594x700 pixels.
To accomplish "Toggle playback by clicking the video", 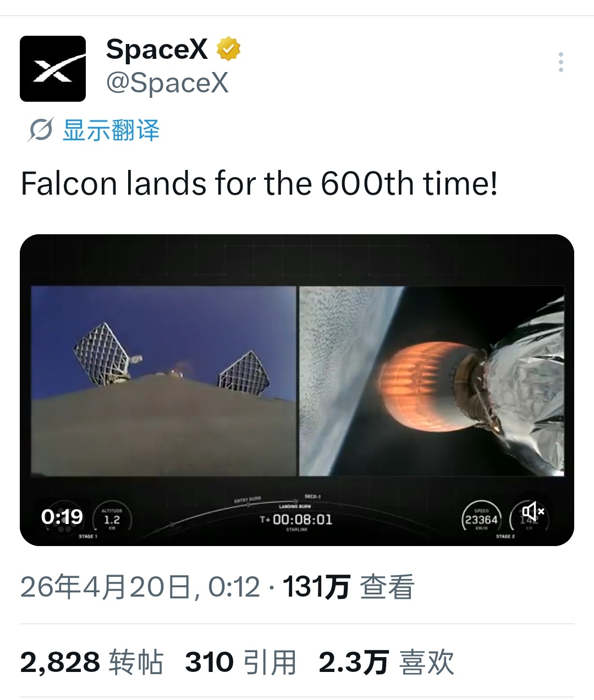I will [297, 385].
